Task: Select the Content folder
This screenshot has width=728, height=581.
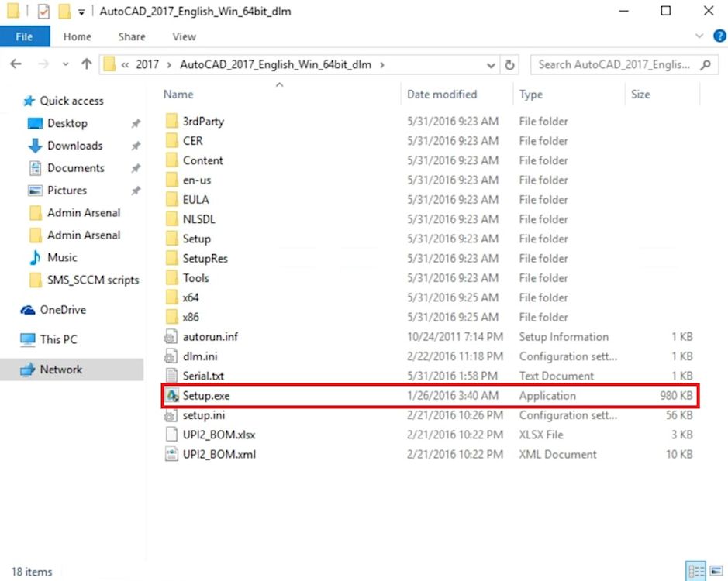Action: point(202,160)
